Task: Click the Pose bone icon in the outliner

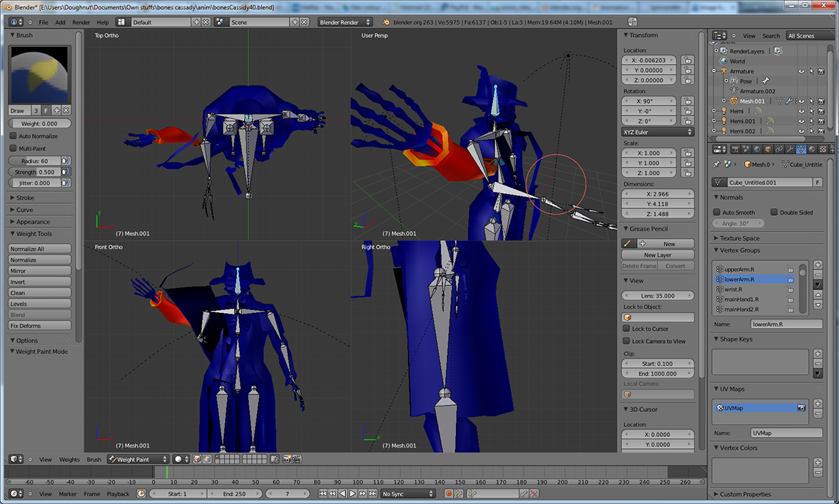Action: tap(766, 81)
